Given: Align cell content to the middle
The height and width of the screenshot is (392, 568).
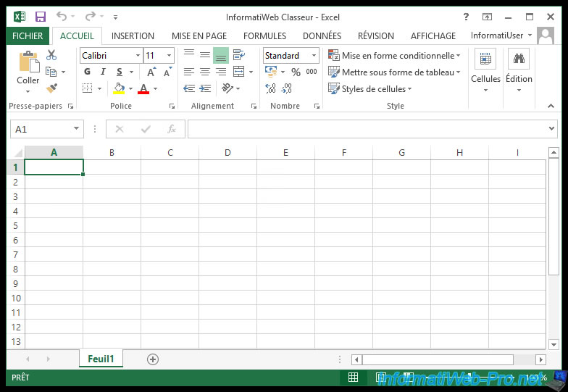Looking at the screenshot, I should (x=205, y=55).
